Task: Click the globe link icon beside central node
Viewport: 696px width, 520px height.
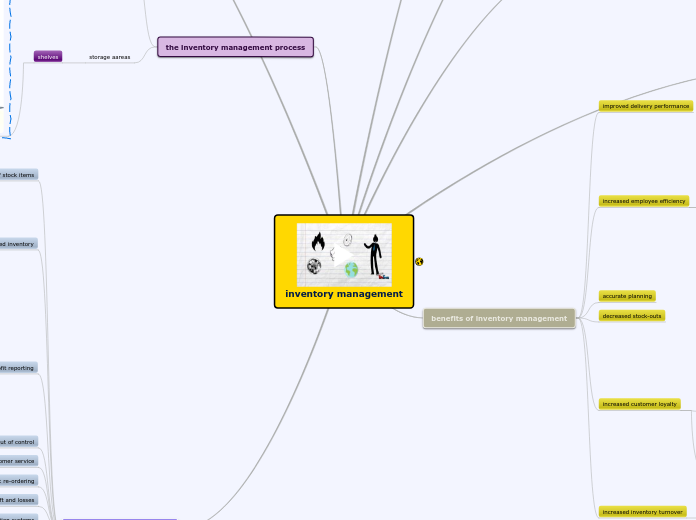Action: [x=419, y=261]
